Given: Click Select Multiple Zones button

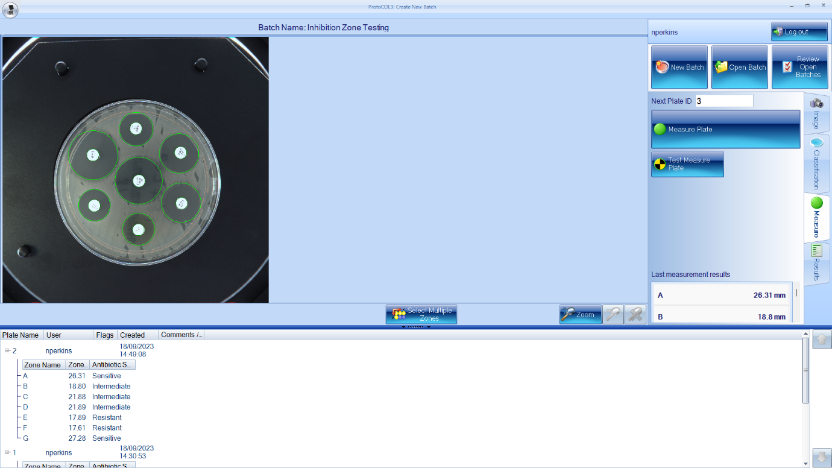Looking at the screenshot, I should point(421,314).
